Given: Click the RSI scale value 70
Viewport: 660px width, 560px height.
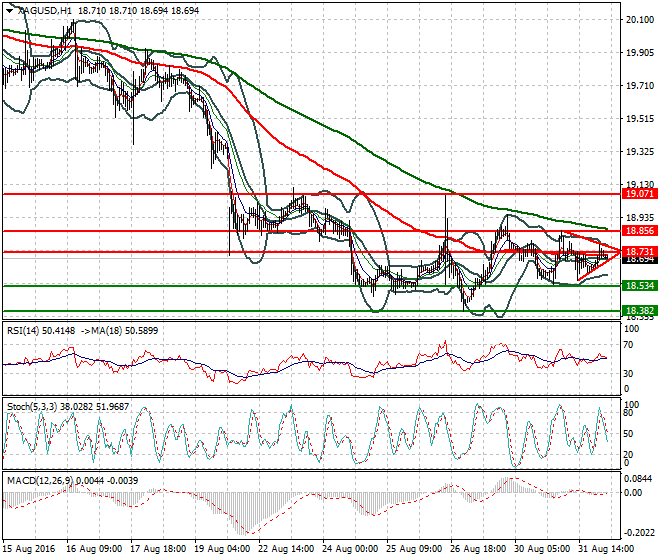Looking at the screenshot, I should click(x=628, y=345).
